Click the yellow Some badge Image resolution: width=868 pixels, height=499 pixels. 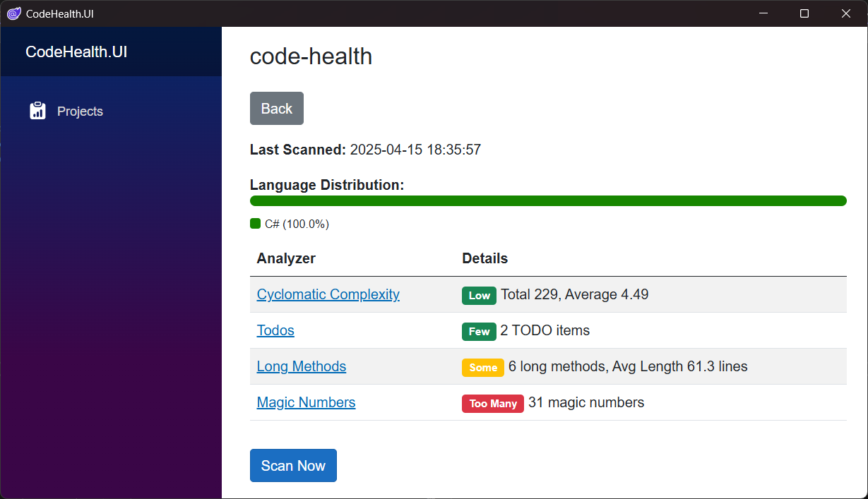(x=483, y=367)
